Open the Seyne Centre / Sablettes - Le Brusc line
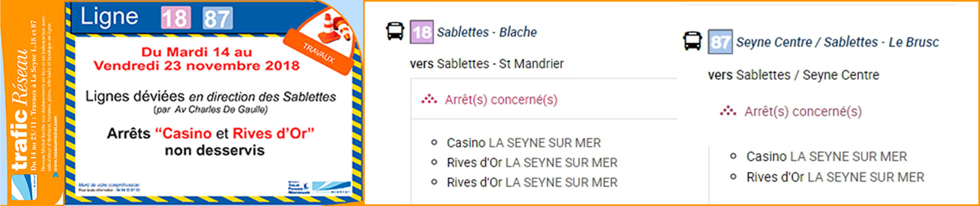 pyautogui.click(x=837, y=42)
